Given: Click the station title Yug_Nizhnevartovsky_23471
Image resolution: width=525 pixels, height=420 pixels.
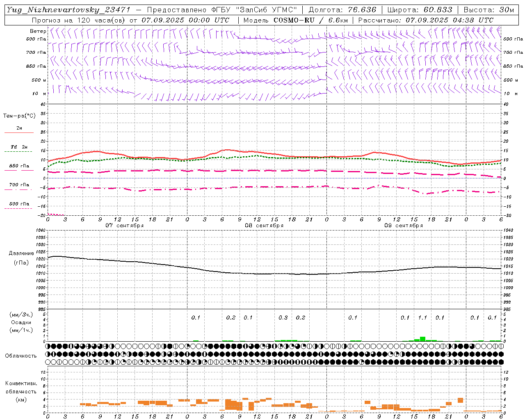Looking at the screenshot, I should point(68,10).
